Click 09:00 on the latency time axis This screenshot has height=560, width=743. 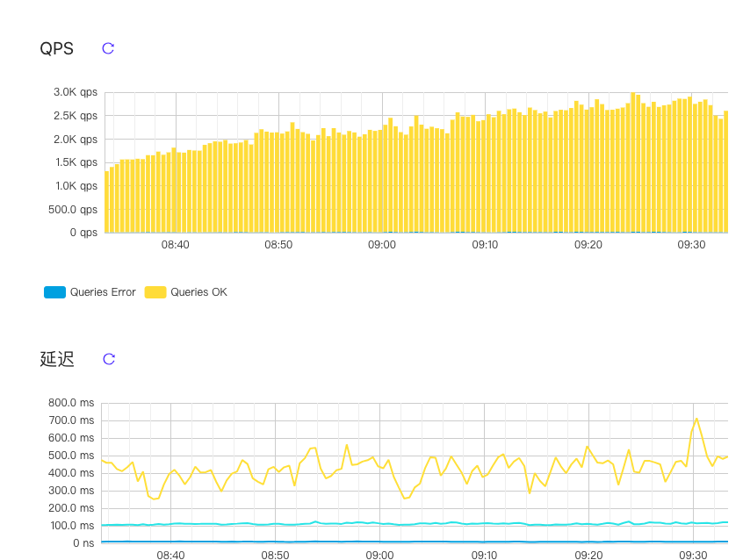(379, 556)
